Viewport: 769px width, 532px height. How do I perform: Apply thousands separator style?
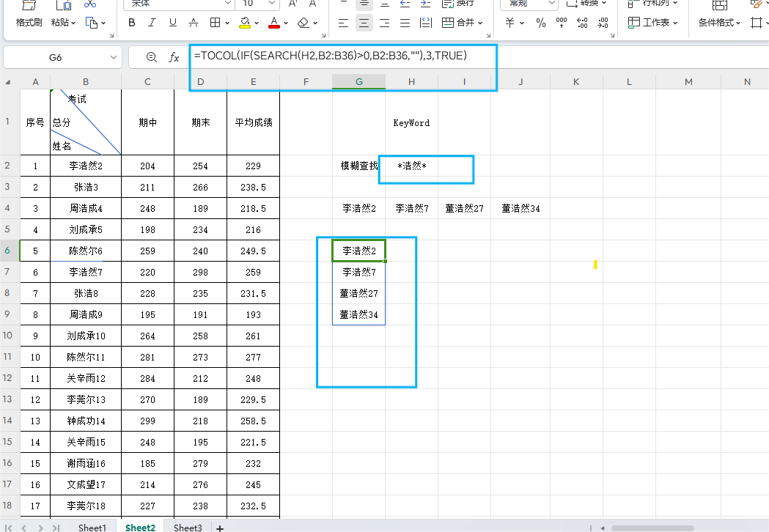click(562, 23)
